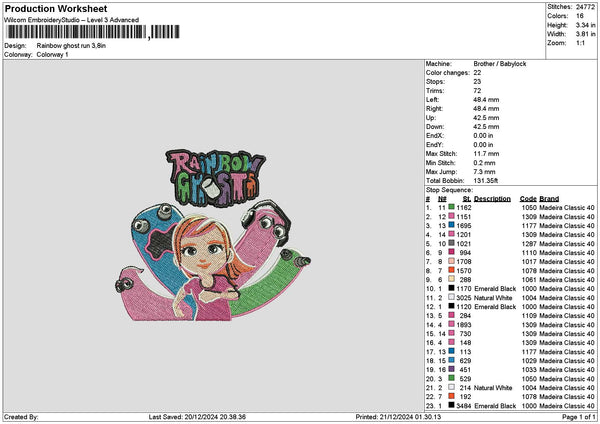
Task: Click the Code column header
Action: tap(528, 199)
